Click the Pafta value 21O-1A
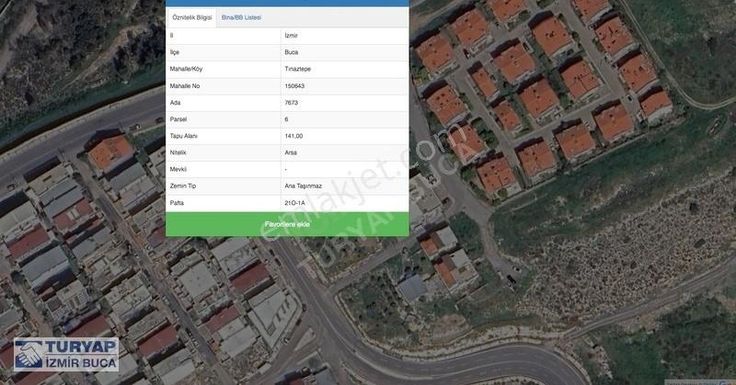This screenshot has width=736, height=385. pyautogui.click(x=295, y=203)
